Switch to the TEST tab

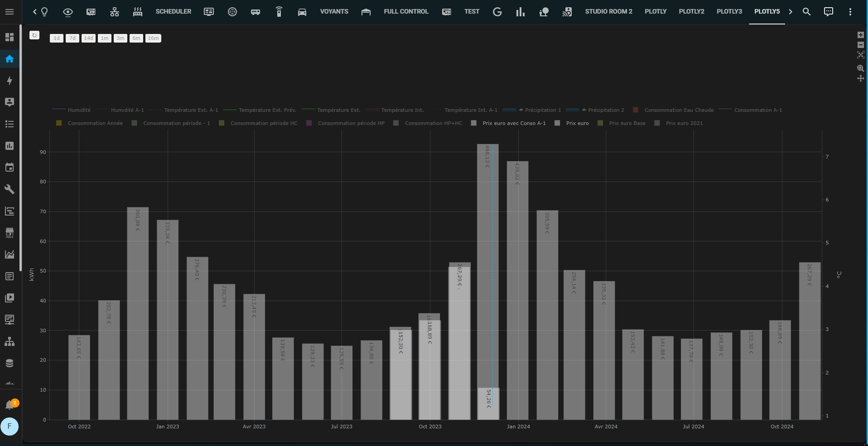472,12
